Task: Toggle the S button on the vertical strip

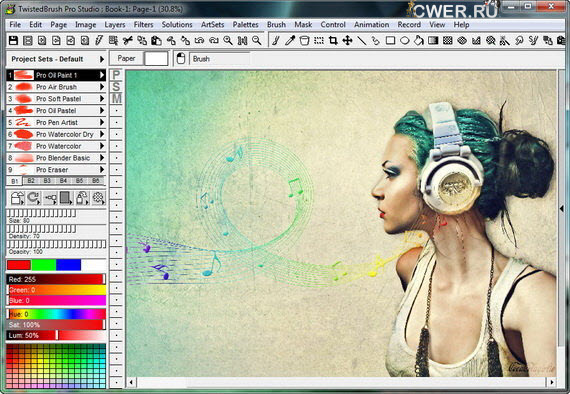Action: pyautogui.click(x=116, y=87)
